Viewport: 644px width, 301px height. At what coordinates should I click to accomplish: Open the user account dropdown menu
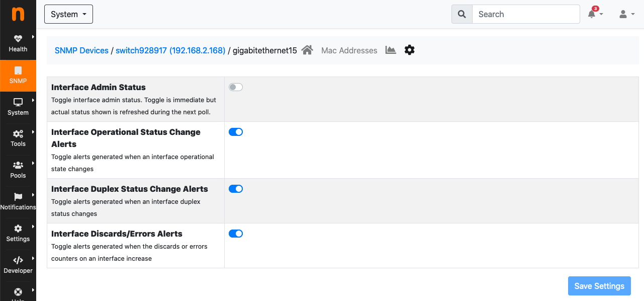pos(626,14)
